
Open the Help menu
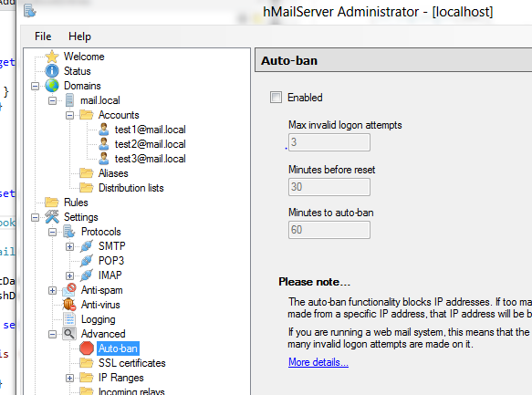[79, 36]
